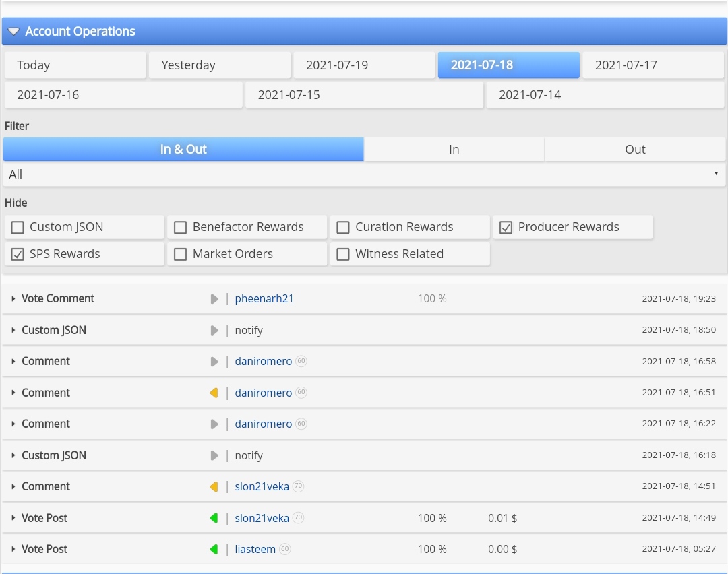Expand the Custom JSON row at 16:18
The width and height of the screenshot is (728, 574).
tap(13, 455)
